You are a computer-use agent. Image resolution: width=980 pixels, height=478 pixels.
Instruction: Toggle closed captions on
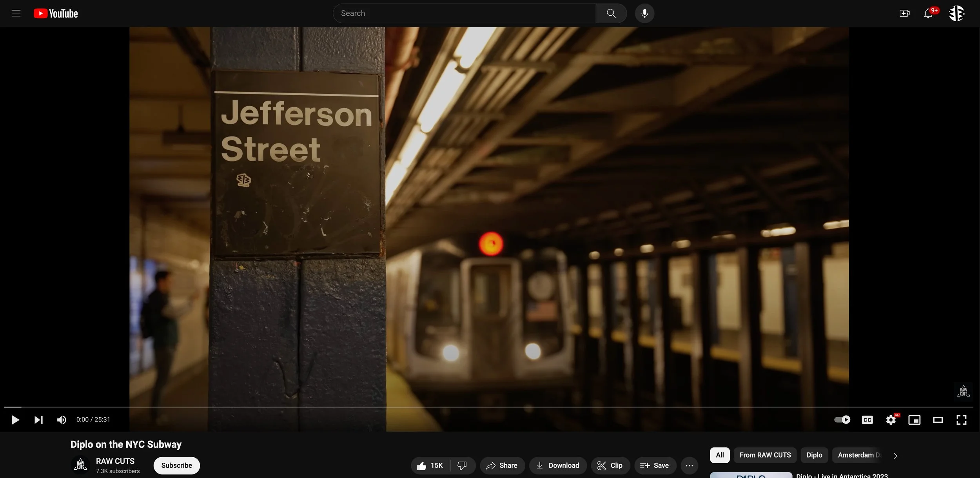pyautogui.click(x=867, y=420)
